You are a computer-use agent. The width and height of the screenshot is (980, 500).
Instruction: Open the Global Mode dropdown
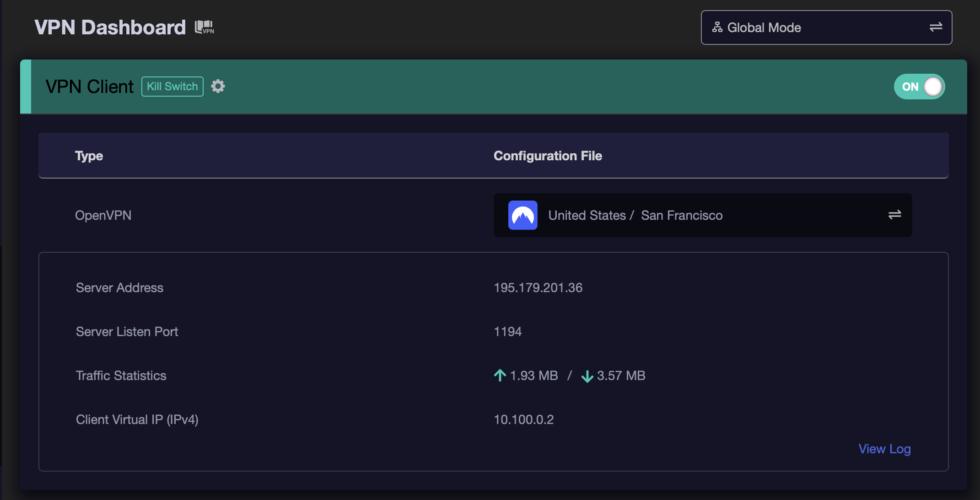coord(826,27)
